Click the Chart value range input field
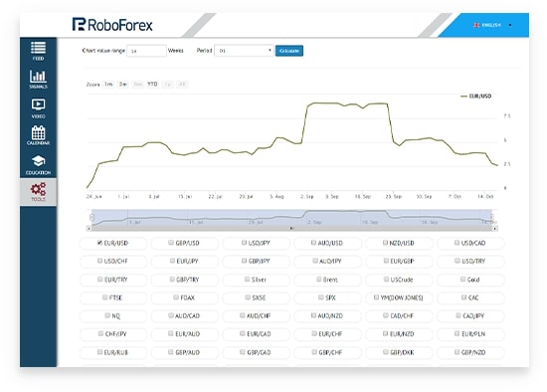 click(x=146, y=51)
